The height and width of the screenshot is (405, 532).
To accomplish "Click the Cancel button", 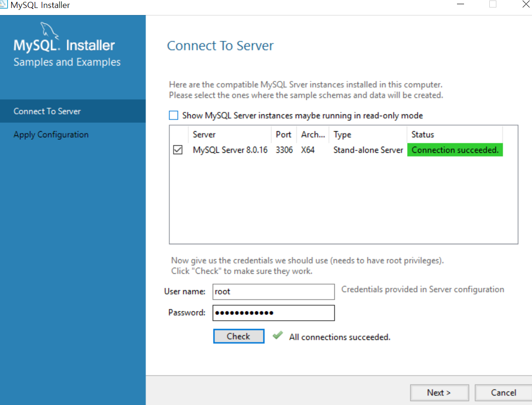I will coord(503,392).
